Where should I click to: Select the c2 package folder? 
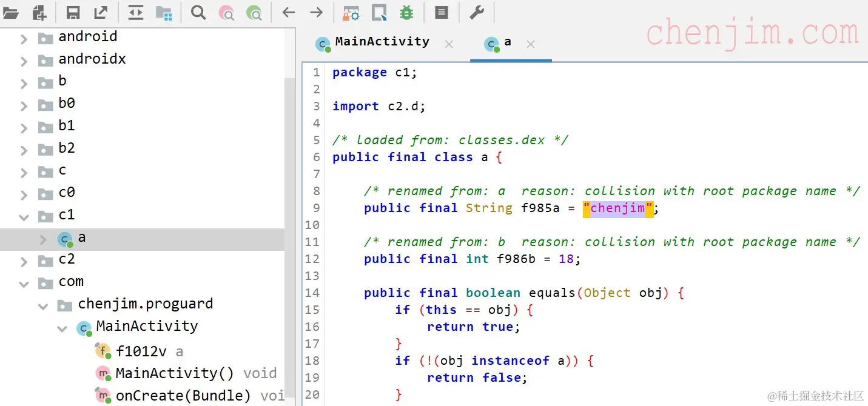(57, 259)
